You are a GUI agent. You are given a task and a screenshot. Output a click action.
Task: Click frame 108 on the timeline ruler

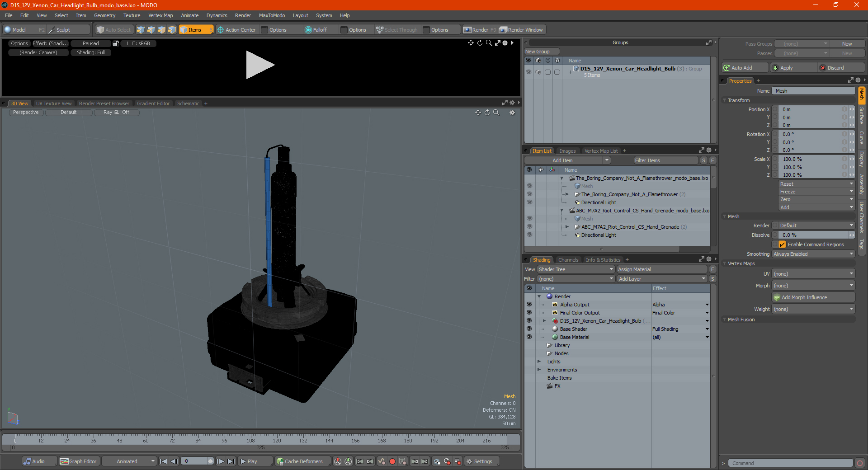coord(250,440)
